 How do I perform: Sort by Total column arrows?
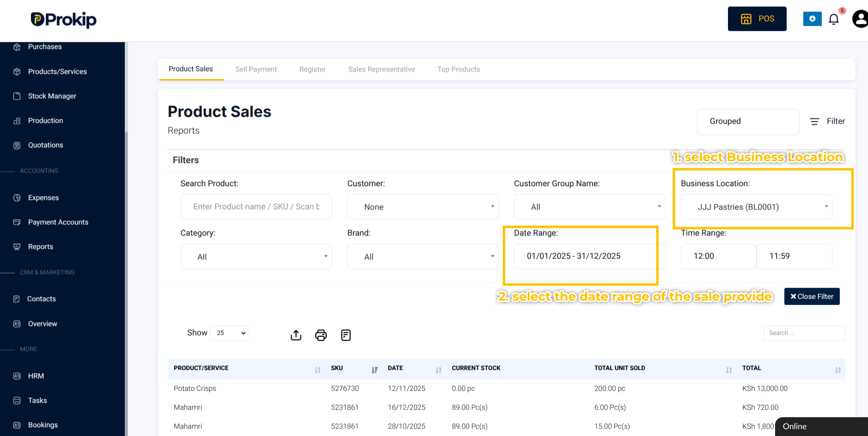pos(838,370)
